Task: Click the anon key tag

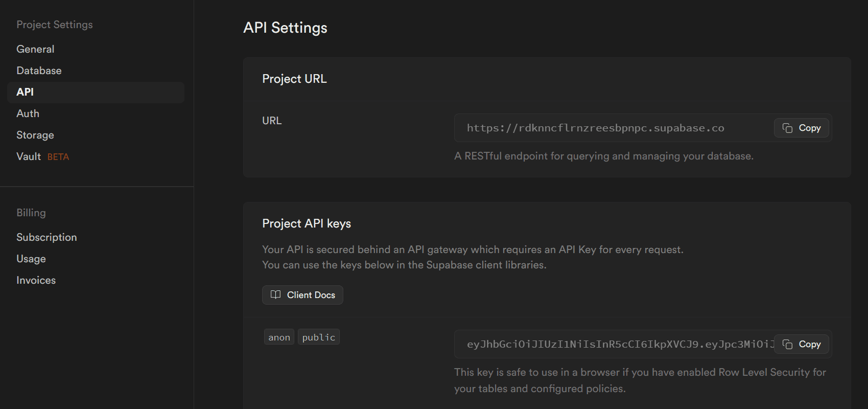Action: click(279, 337)
